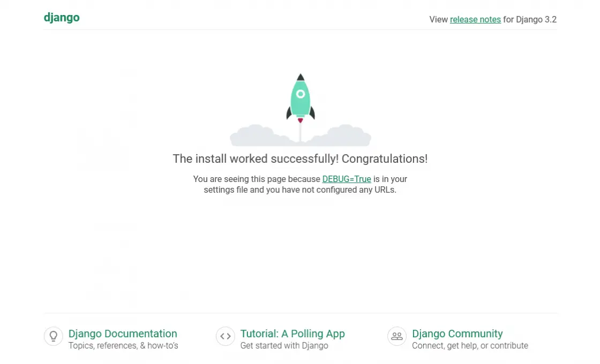Follow the DEBUG=True link
This screenshot has height=364, width=600.
click(x=346, y=179)
